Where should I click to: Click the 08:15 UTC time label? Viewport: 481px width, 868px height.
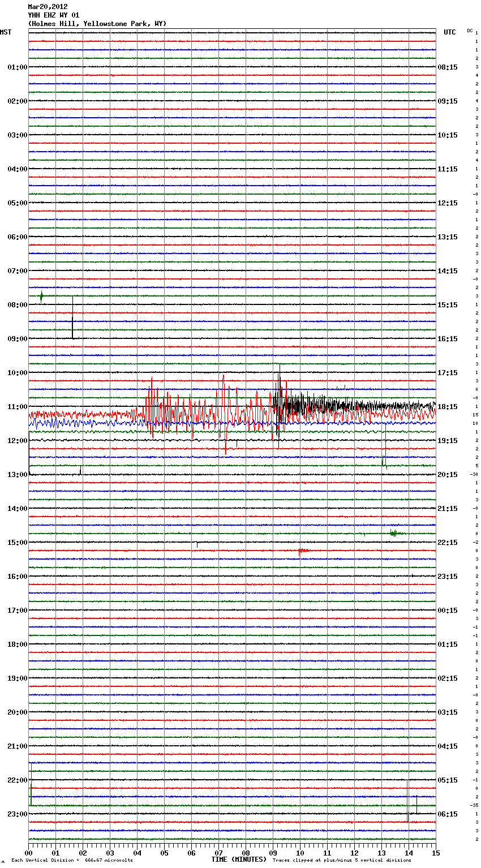point(448,67)
